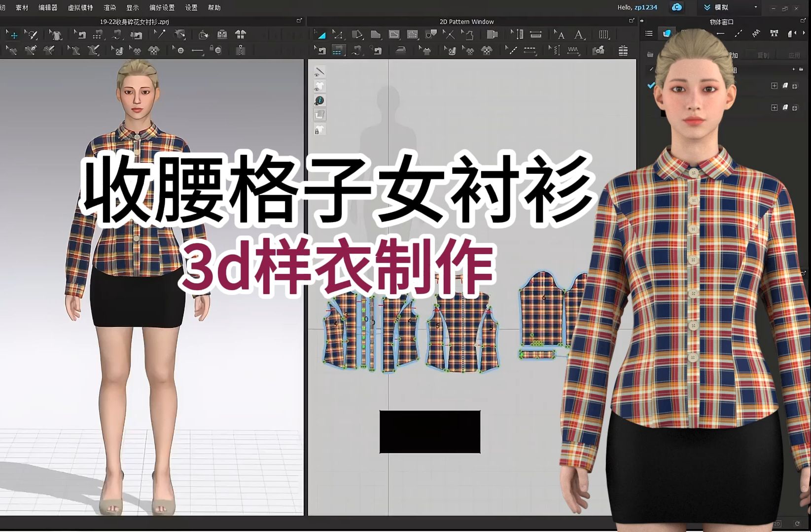811x532 pixels.
Task: Click the 复制 copy button
Action: pos(763,55)
